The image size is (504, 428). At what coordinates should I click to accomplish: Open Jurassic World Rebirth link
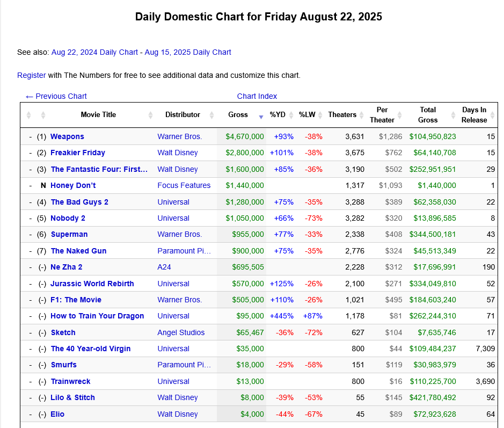(92, 284)
